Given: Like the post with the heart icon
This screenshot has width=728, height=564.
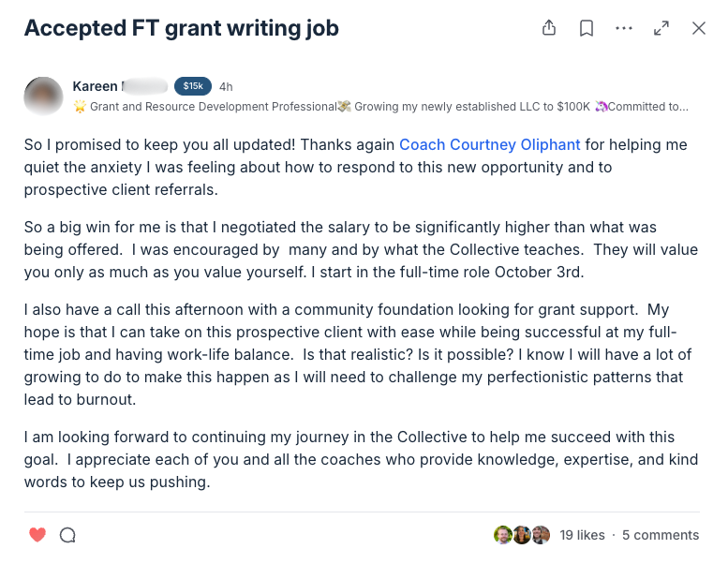Looking at the screenshot, I should [37, 535].
